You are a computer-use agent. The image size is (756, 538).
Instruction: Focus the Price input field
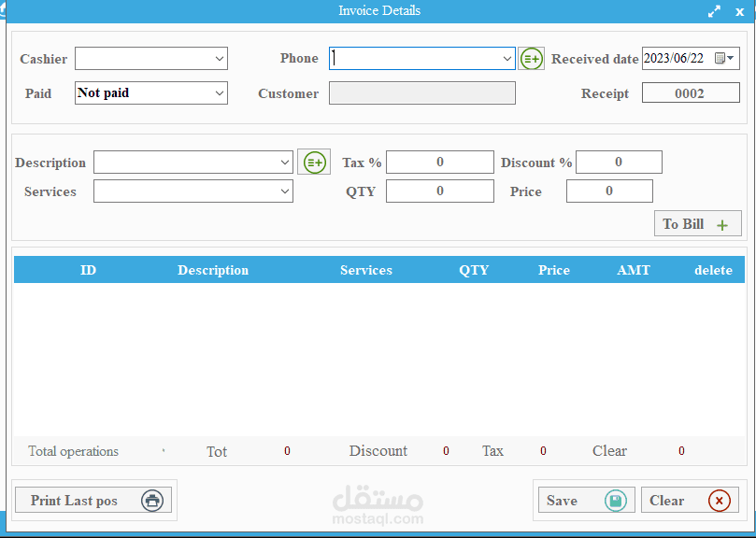[609, 191]
